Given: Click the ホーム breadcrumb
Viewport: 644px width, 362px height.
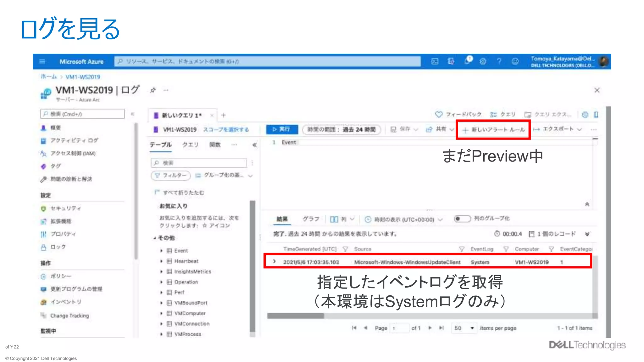Looking at the screenshot, I should (x=48, y=77).
